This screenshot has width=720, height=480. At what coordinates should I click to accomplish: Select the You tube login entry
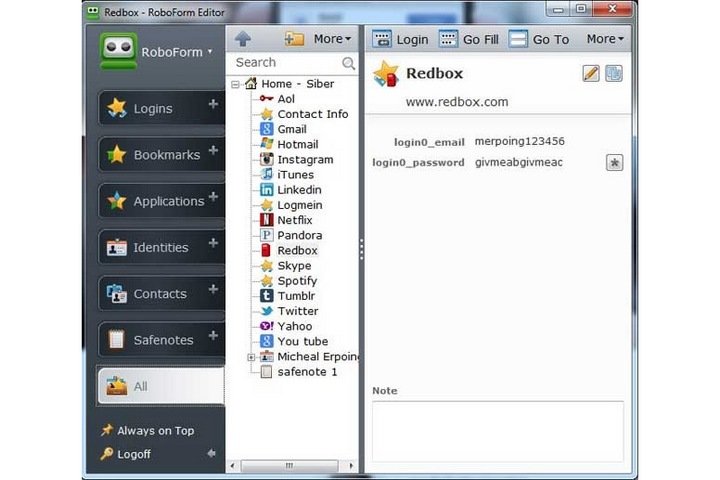tap(294, 341)
